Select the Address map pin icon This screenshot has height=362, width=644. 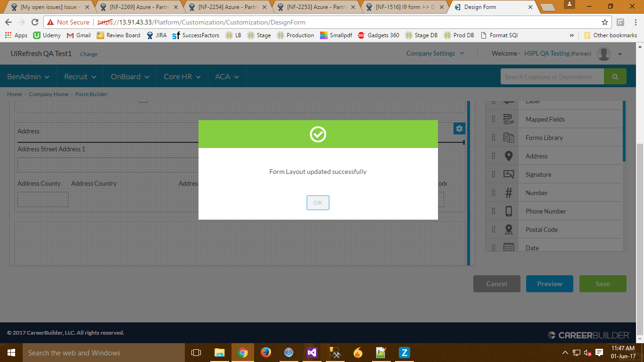(x=508, y=156)
